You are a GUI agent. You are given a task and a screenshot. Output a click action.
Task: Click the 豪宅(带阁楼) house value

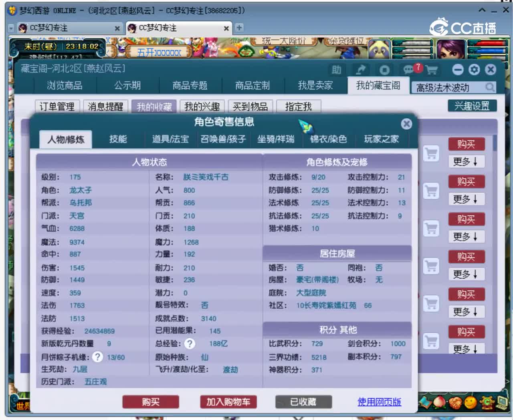[x=317, y=280]
